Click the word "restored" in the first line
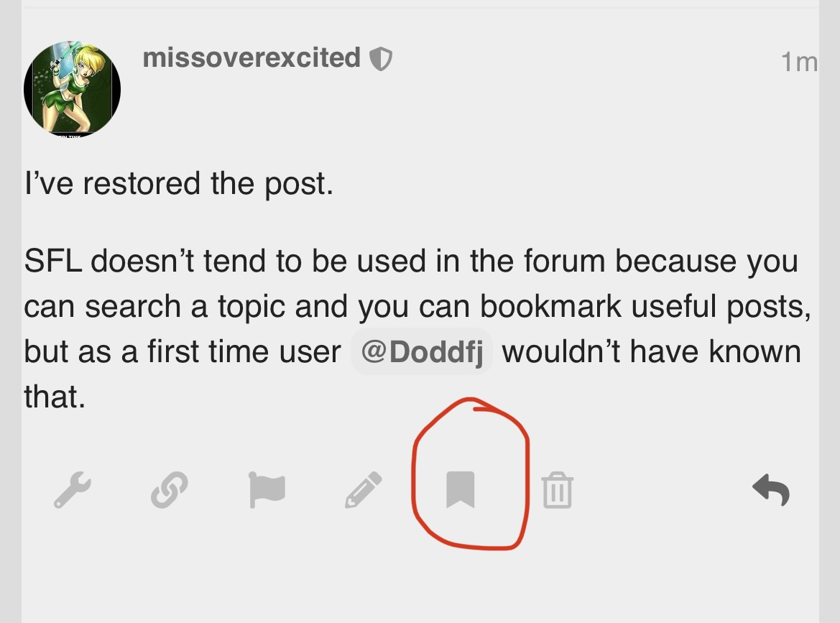840x623 pixels. click(x=142, y=184)
